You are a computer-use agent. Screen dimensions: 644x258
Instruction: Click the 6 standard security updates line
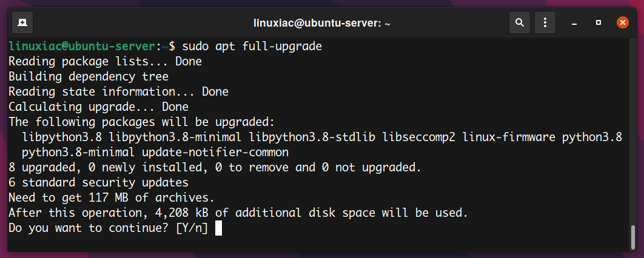tap(99, 182)
